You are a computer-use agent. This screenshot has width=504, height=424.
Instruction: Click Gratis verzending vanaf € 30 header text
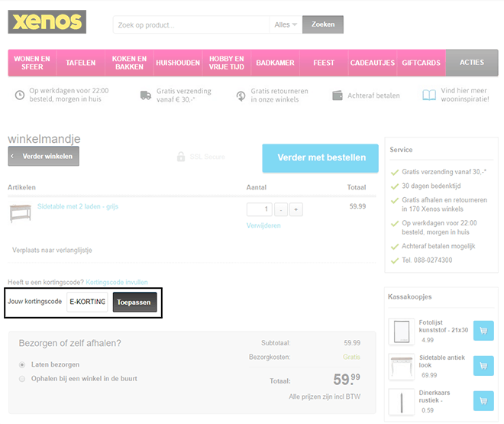pyautogui.click(x=184, y=95)
